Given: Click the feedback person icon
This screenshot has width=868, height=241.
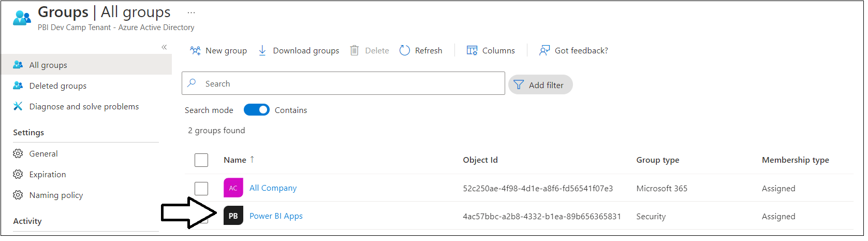Looking at the screenshot, I should [x=544, y=50].
